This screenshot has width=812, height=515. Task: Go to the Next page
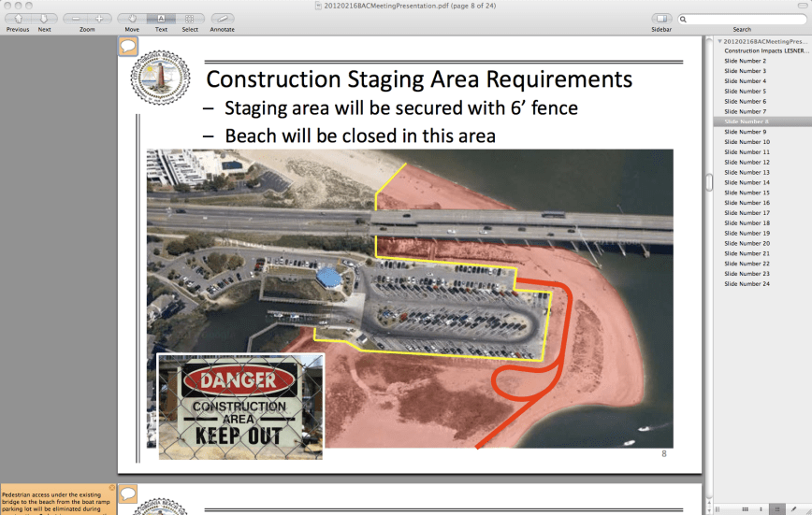[45, 19]
